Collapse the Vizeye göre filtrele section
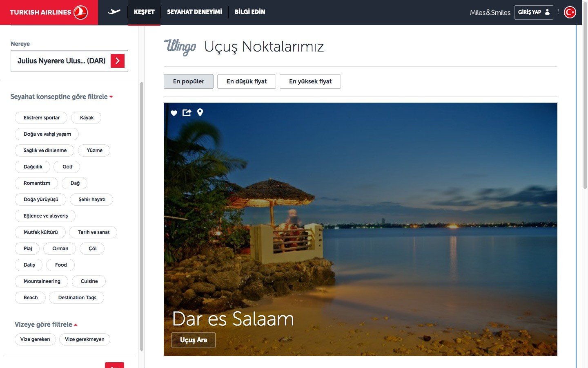 pos(46,325)
